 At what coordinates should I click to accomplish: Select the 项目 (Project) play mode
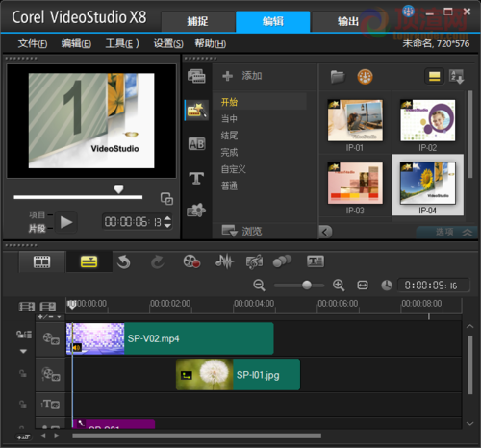pyautogui.click(x=38, y=214)
